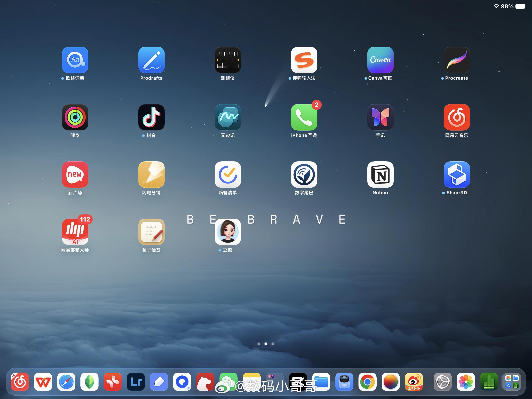Screen dimensions: 532x399
Task: Launch the 抖音 app
Action: [151, 117]
